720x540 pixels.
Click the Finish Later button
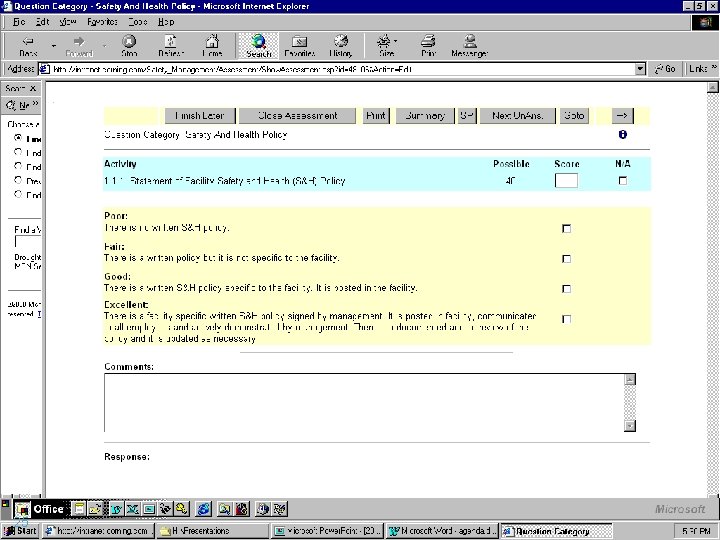[x=200, y=116]
